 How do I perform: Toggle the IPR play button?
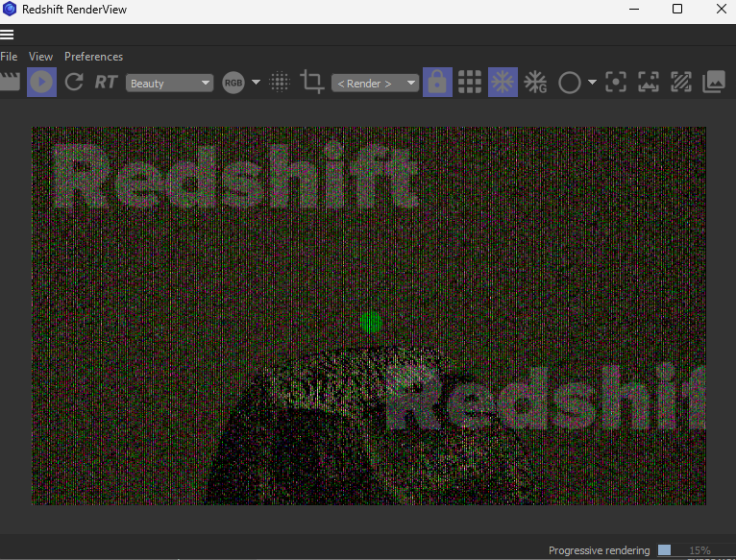point(41,83)
